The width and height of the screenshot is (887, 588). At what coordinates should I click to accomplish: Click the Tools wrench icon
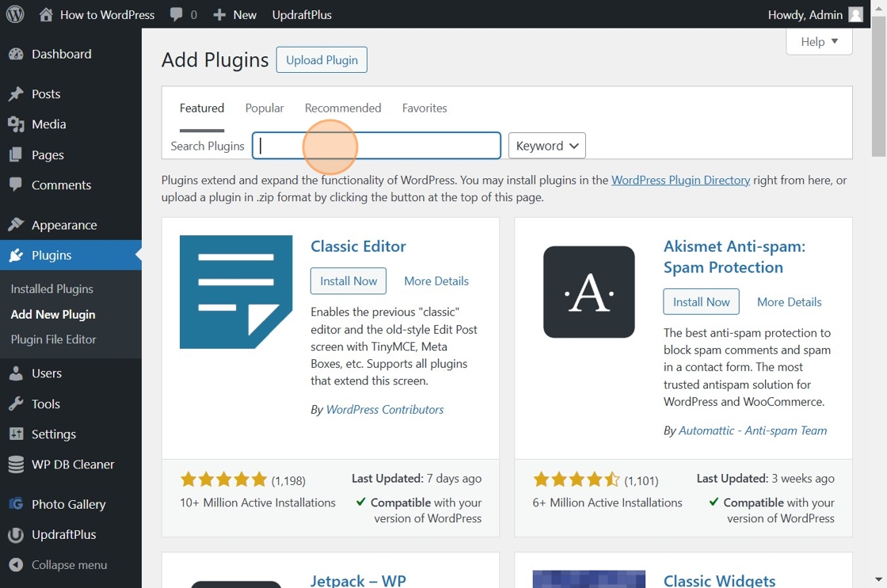[16, 404]
